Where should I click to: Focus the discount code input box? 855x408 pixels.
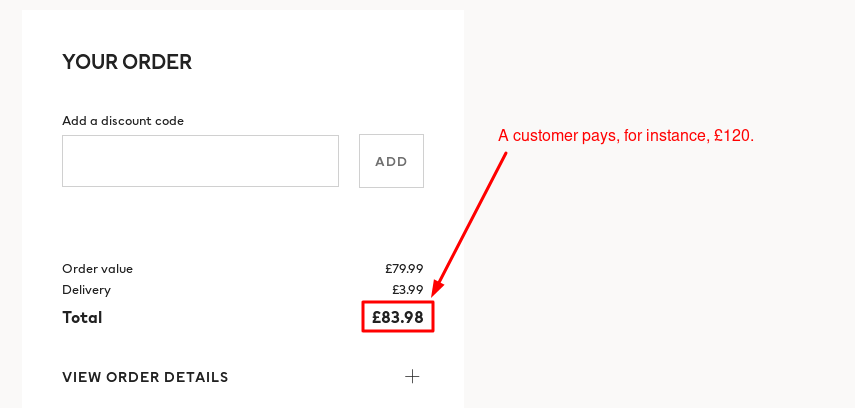[x=200, y=161]
